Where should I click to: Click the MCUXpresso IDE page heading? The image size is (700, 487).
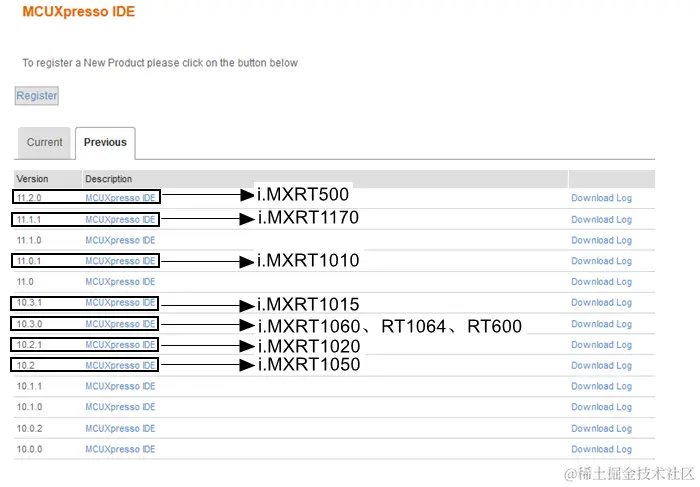(x=79, y=12)
